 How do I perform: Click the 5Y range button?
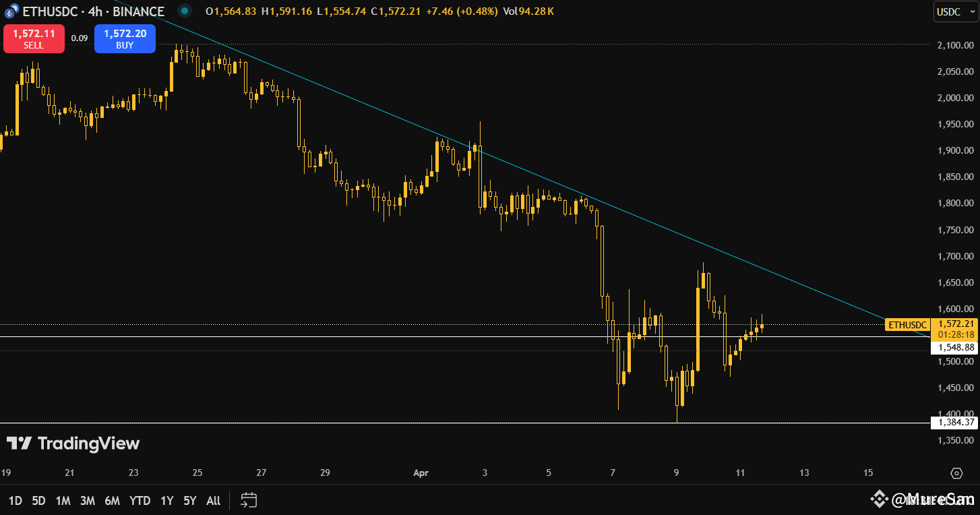pos(189,501)
